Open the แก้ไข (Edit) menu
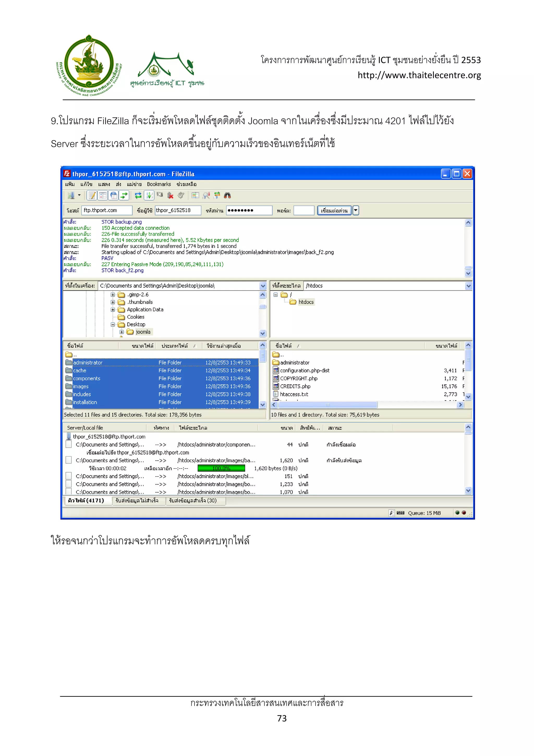Screen dimensions: 534x756 (87, 184)
